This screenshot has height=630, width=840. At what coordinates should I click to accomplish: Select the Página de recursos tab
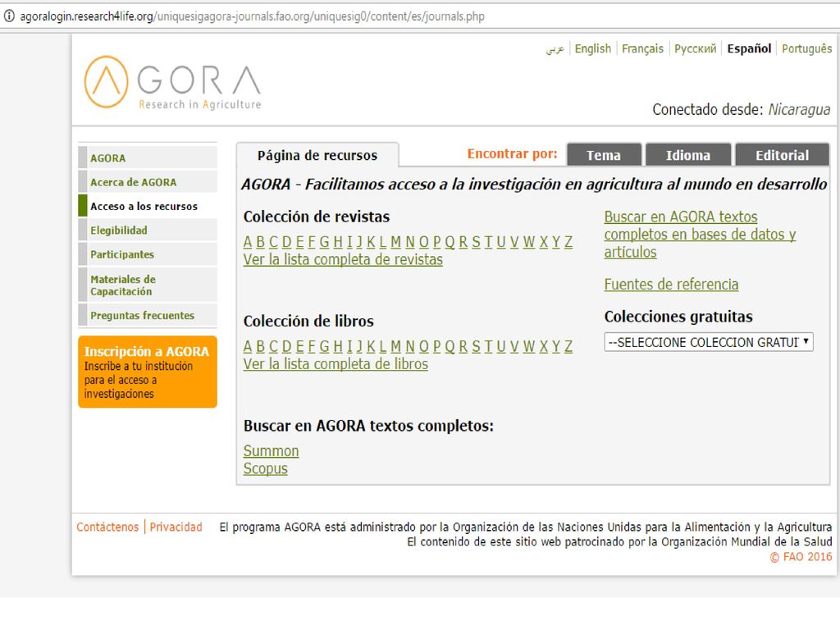(317, 155)
